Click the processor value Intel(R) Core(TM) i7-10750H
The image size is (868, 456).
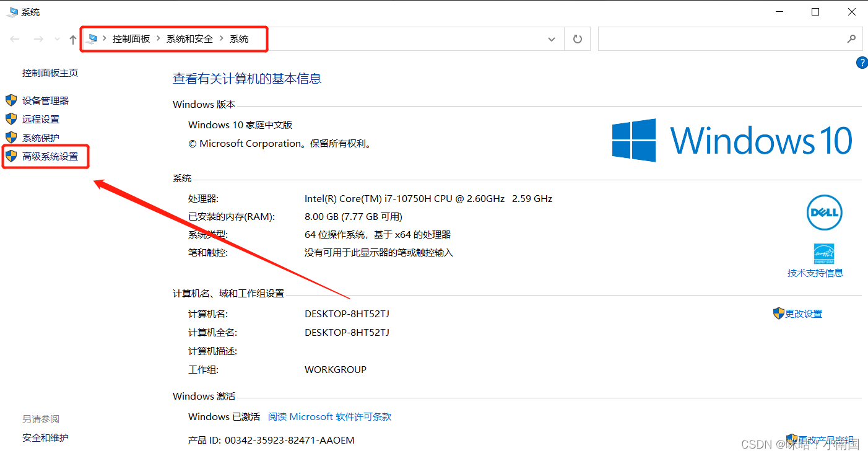click(428, 199)
